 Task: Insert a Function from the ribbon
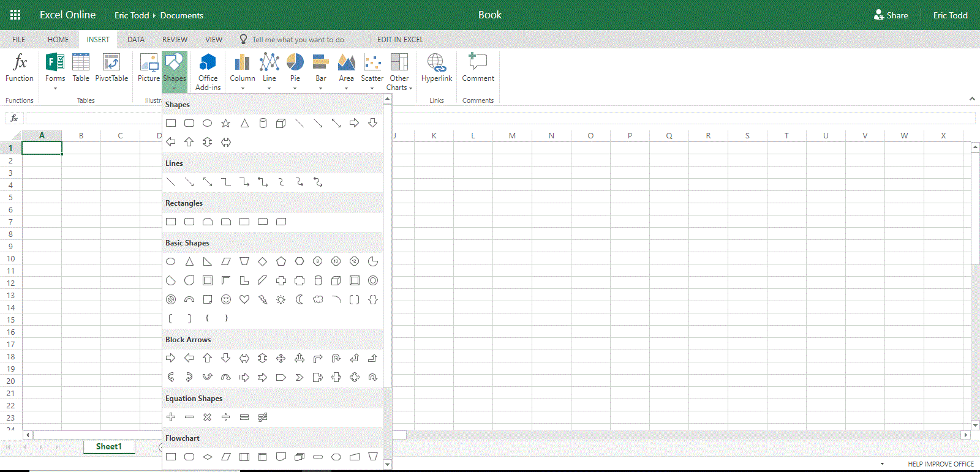point(20,69)
